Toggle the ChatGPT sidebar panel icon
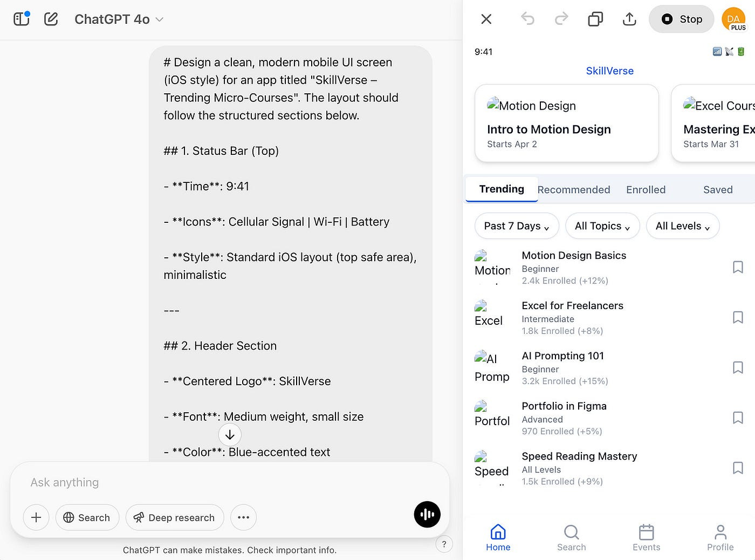This screenshot has height=560, width=755. tap(22, 19)
